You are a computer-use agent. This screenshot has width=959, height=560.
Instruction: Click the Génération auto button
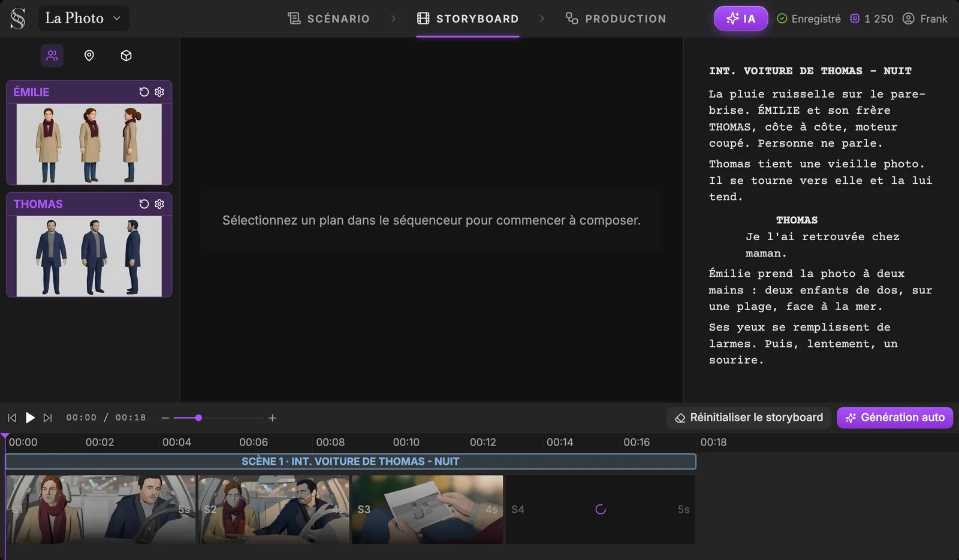(895, 418)
